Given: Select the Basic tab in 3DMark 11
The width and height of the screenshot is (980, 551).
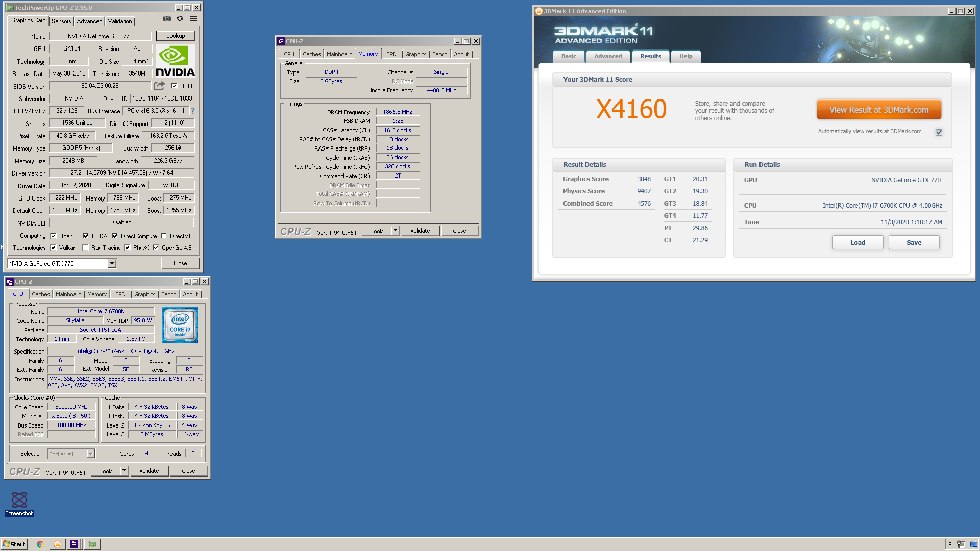Looking at the screenshot, I should [569, 56].
